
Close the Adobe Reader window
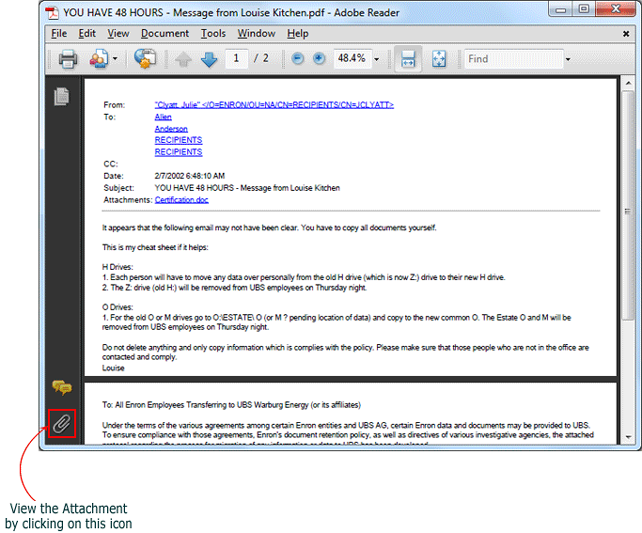coord(615,9)
